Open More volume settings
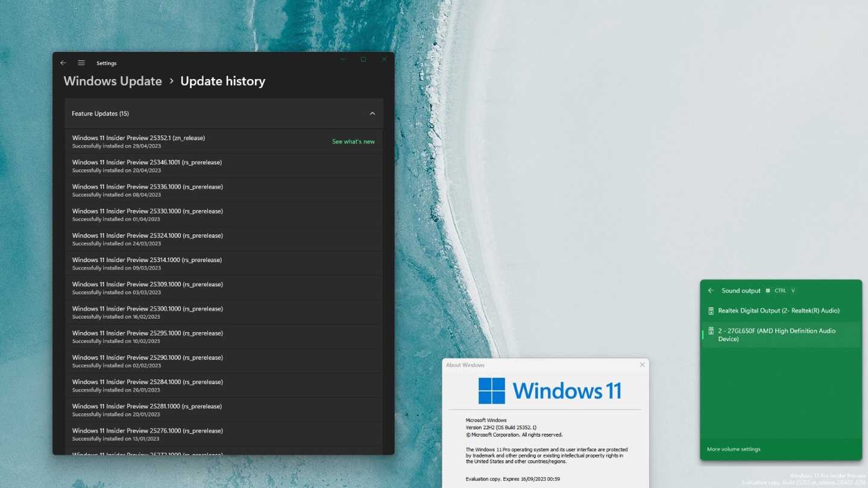Viewport: 868px width, 488px height. [733, 449]
